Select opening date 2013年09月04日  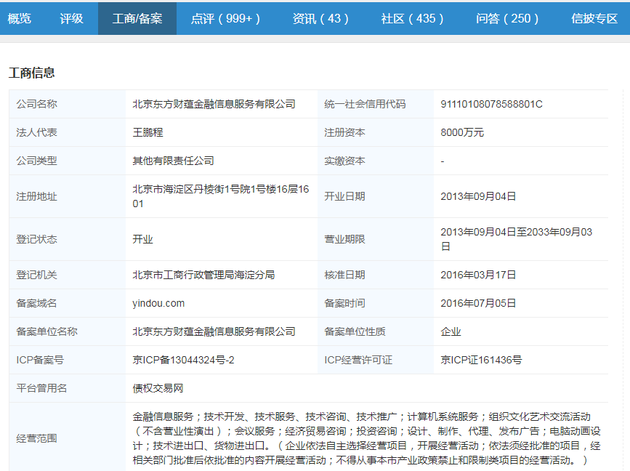point(478,196)
